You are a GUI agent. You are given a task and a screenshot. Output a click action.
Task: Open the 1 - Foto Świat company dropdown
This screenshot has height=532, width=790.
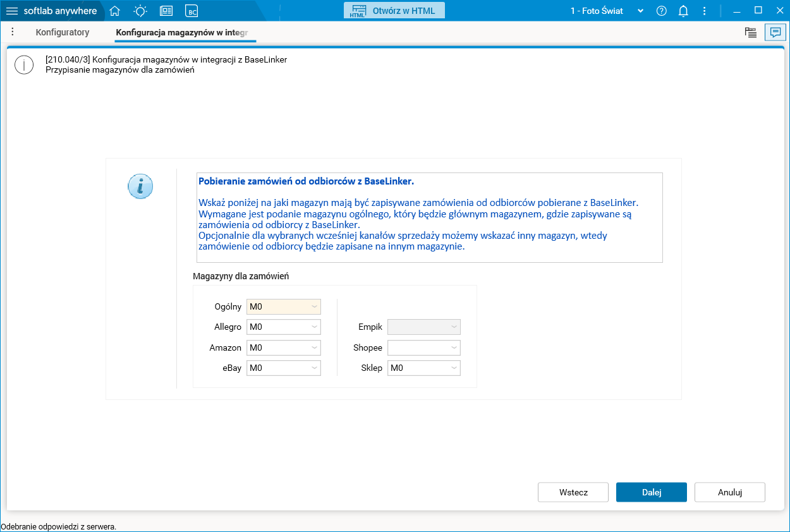pos(607,11)
